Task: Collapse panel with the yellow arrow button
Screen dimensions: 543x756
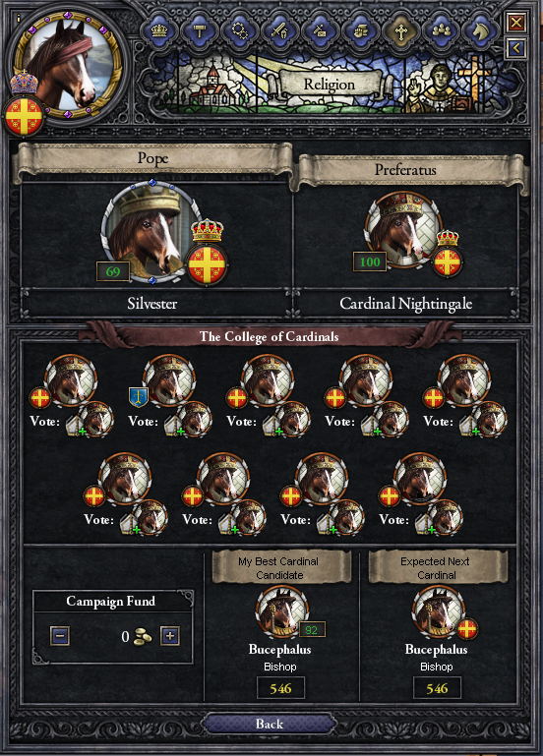Action: [x=516, y=48]
